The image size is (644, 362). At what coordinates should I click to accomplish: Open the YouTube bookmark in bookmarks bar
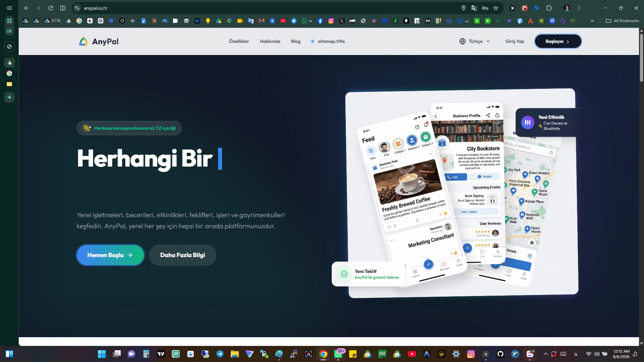(283, 21)
